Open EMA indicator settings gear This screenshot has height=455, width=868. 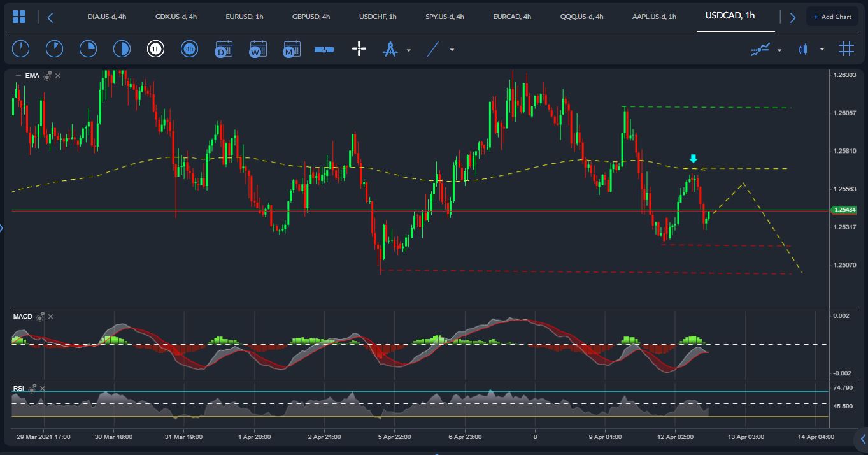point(47,76)
